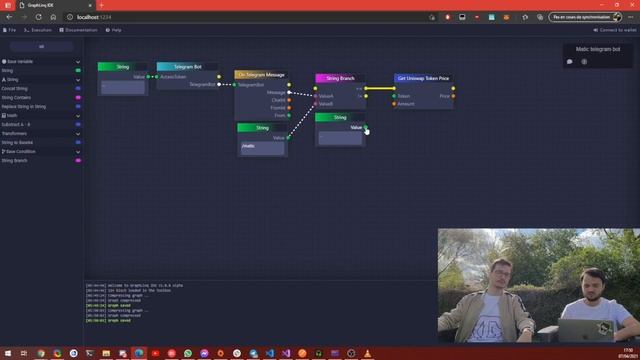Click FromId output pin on Telegram Message node
Screen dimensions: 640x360
tap(289, 108)
